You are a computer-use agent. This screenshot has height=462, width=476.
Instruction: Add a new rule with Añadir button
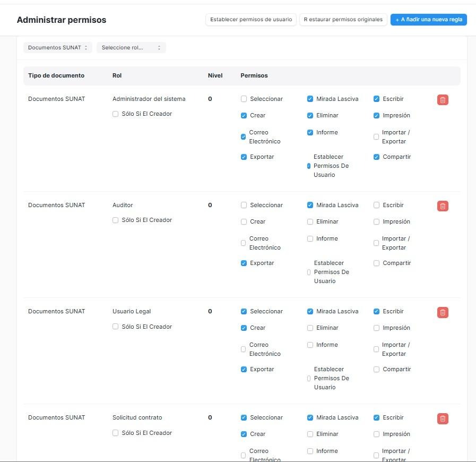click(428, 20)
